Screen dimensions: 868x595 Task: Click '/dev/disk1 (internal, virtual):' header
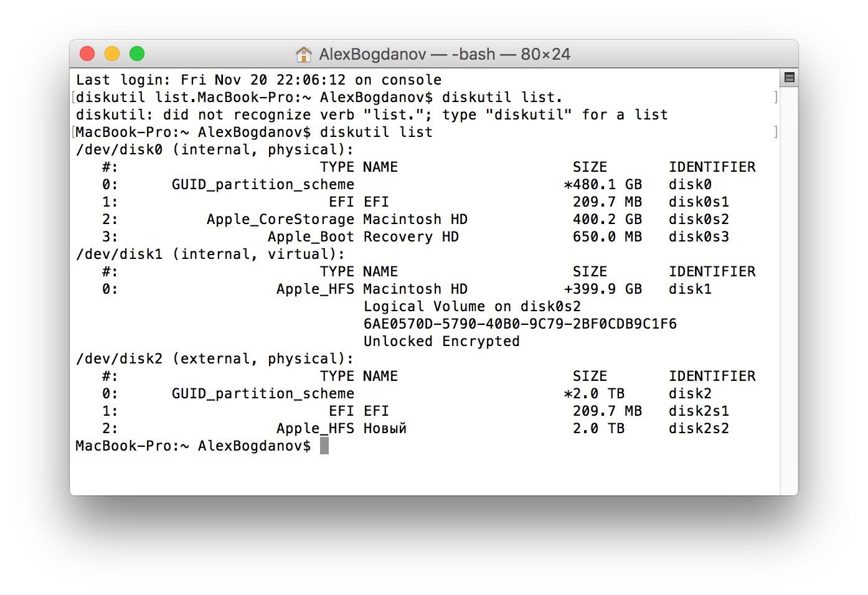(210, 255)
